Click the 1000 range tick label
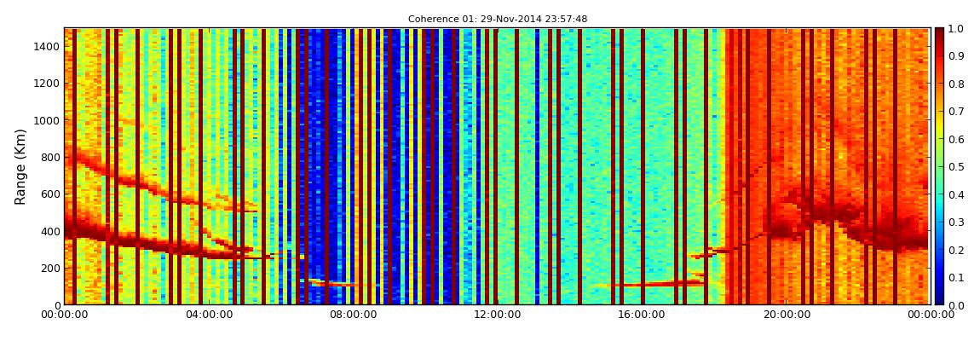980x347 pixels. [x=46, y=120]
